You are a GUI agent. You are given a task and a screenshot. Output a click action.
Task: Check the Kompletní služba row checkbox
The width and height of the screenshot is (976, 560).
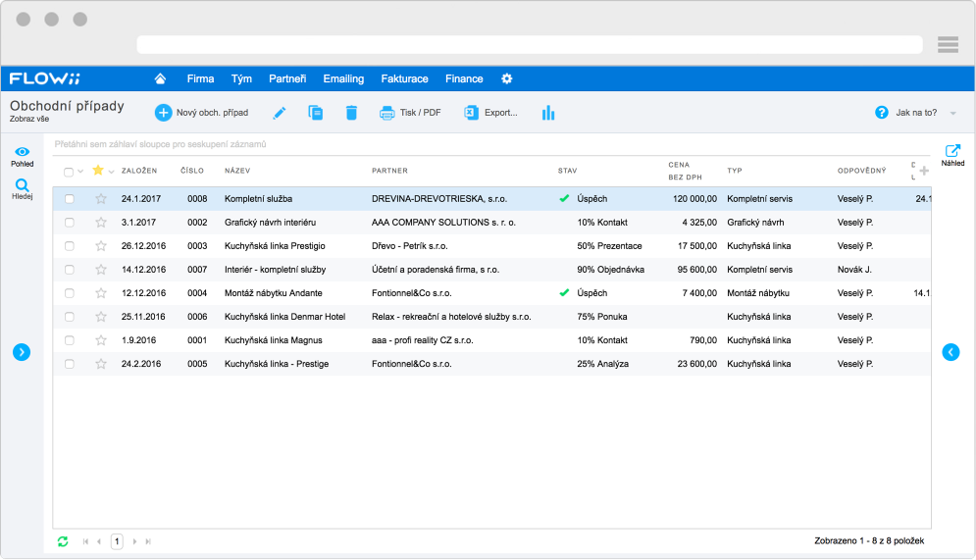tap(69, 198)
